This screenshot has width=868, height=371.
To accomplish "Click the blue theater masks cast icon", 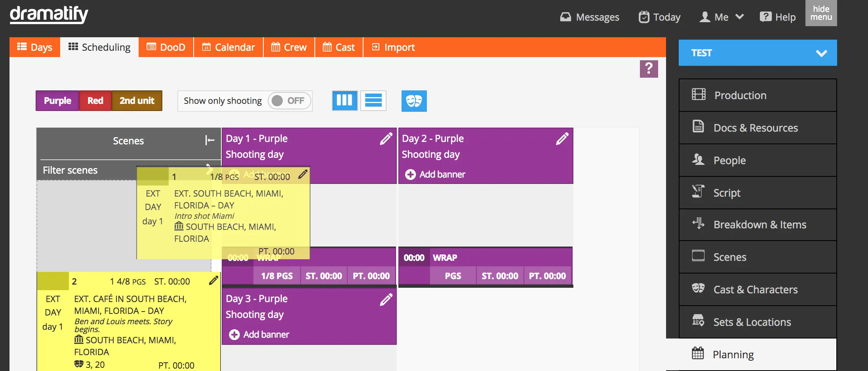I will [414, 101].
